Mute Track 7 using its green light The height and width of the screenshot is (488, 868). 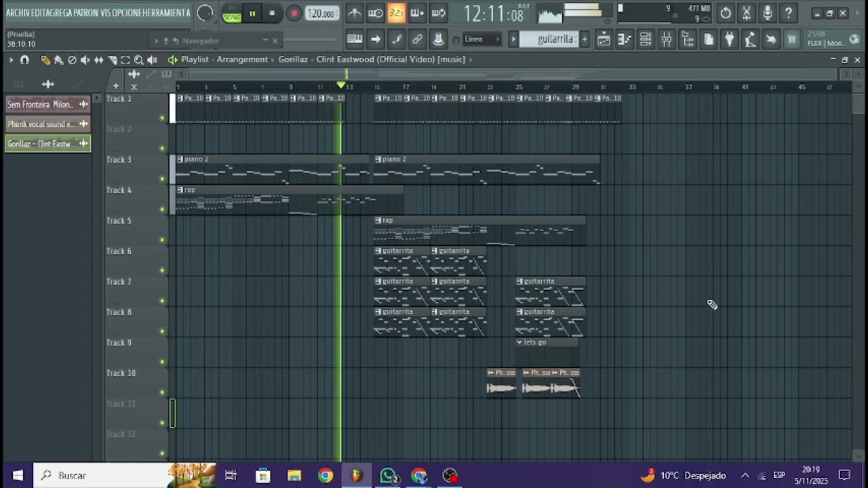[x=162, y=301]
